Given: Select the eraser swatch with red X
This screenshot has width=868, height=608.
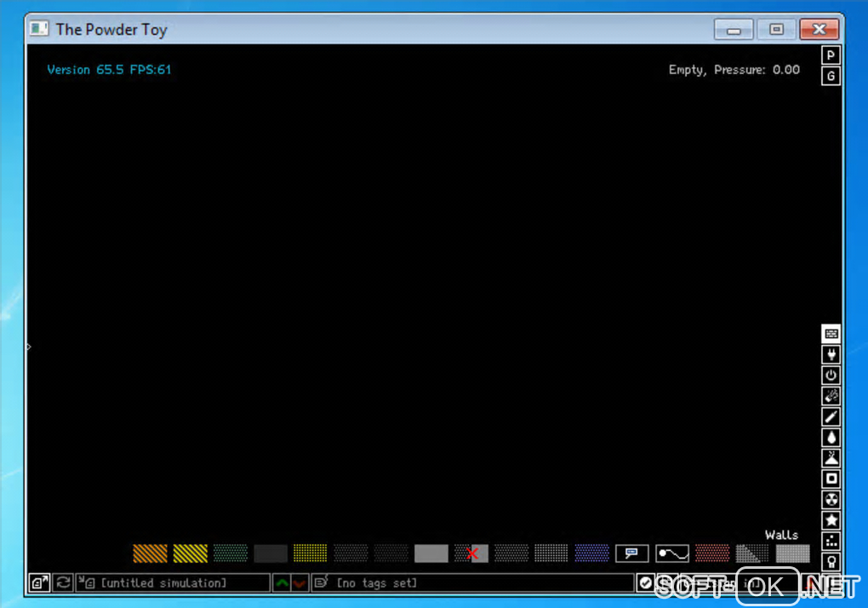Looking at the screenshot, I should click(x=471, y=554).
